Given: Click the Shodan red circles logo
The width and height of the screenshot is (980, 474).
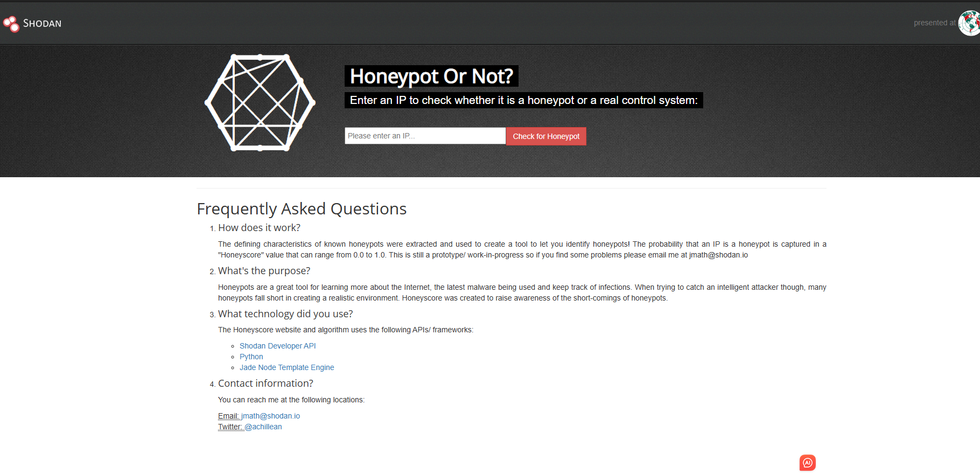Looking at the screenshot, I should click(11, 24).
